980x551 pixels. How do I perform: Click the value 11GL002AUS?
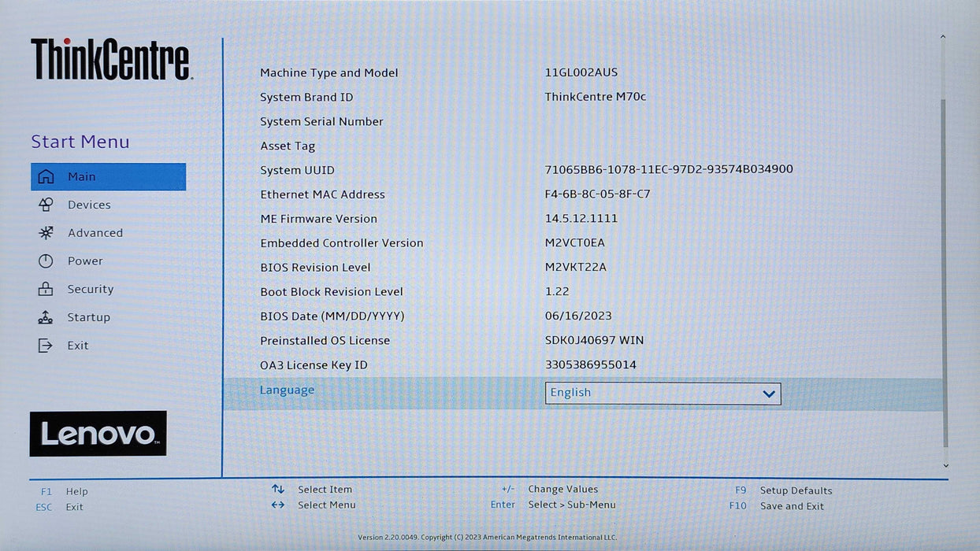(x=581, y=72)
